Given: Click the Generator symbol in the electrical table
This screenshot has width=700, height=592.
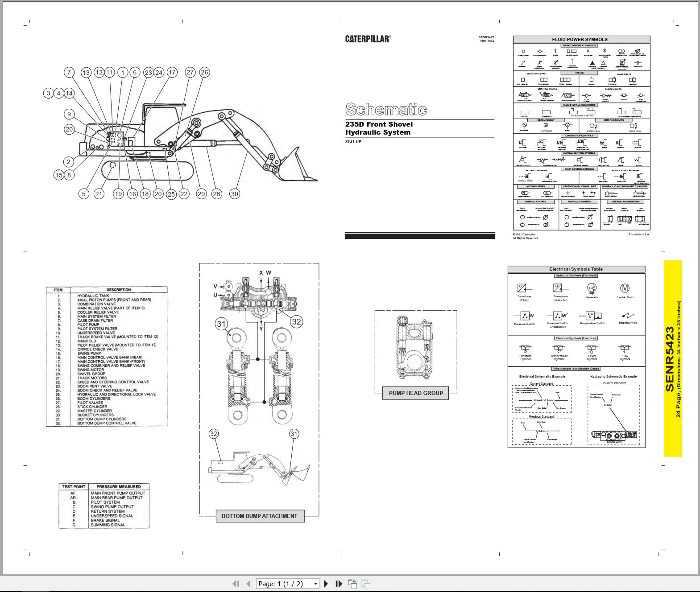Looking at the screenshot, I should pyautogui.click(x=592, y=288).
